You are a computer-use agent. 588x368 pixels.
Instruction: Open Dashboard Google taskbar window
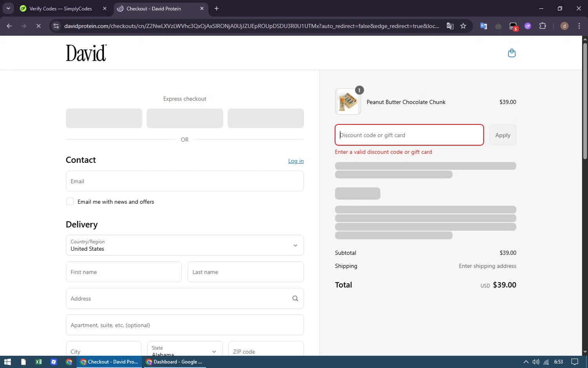pos(174,362)
